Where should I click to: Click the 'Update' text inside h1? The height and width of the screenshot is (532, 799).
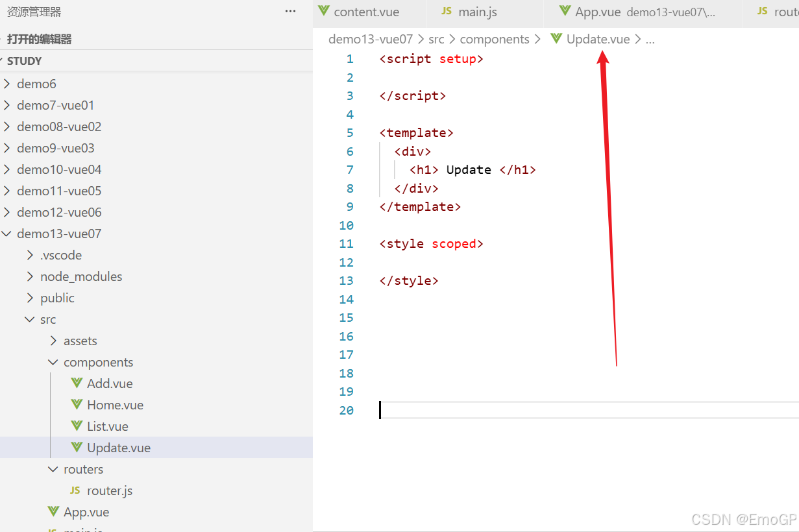469,170
